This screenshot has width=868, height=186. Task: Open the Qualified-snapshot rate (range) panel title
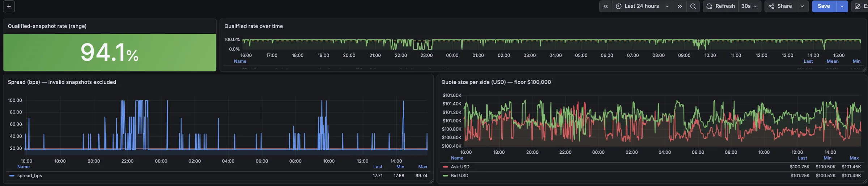pyautogui.click(x=47, y=26)
